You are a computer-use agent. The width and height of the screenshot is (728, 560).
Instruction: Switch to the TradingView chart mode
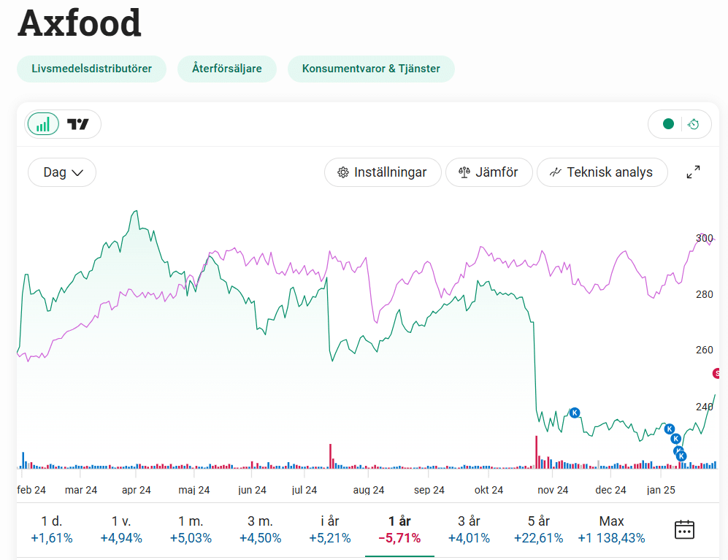tap(78, 124)
